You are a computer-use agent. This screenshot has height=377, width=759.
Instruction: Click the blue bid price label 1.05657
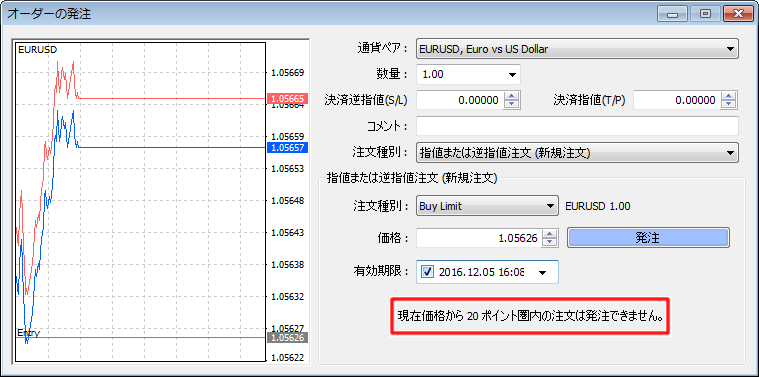(x=288, y=148)
